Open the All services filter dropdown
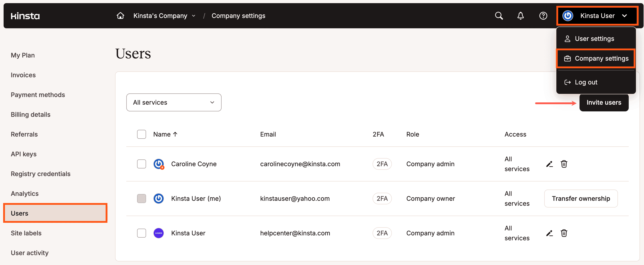The width and height of the screenshot is (644, 265). tap(173, 102)
